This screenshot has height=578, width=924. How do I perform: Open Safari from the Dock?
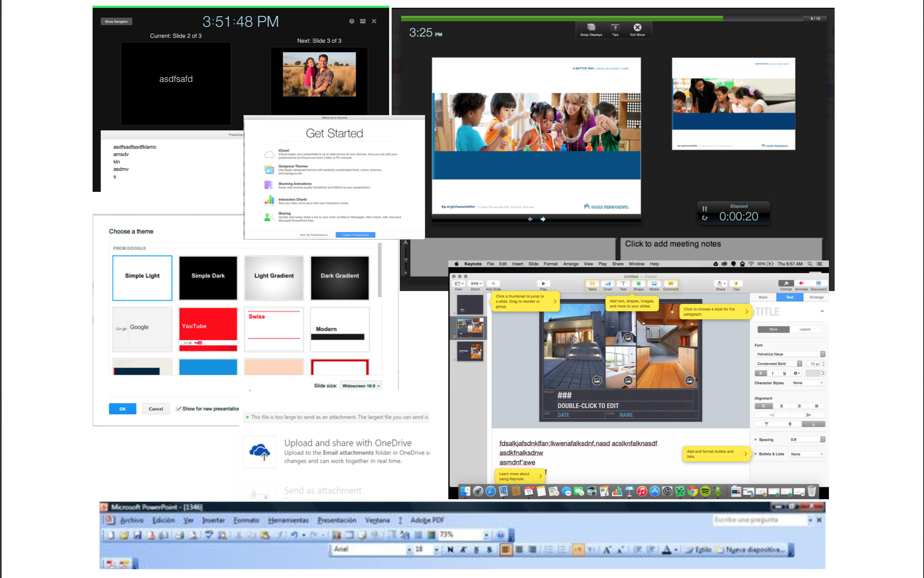(x=491, y=491)
